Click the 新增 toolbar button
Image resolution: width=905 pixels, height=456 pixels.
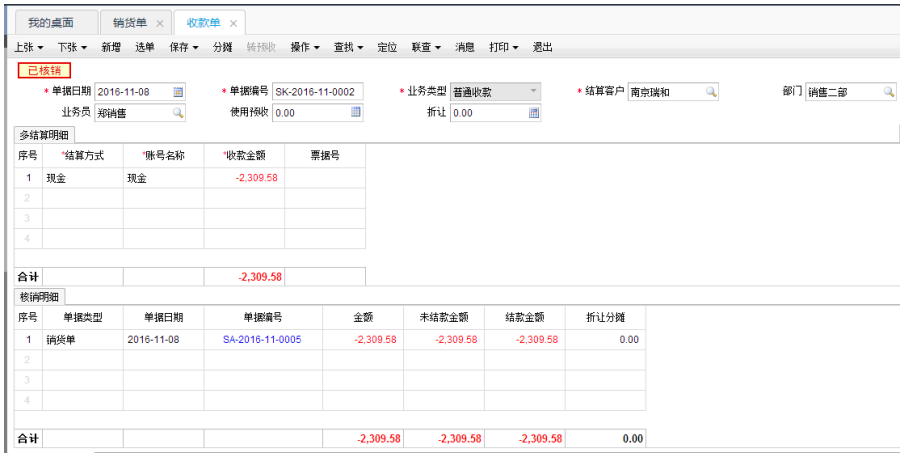pos(111,47)
